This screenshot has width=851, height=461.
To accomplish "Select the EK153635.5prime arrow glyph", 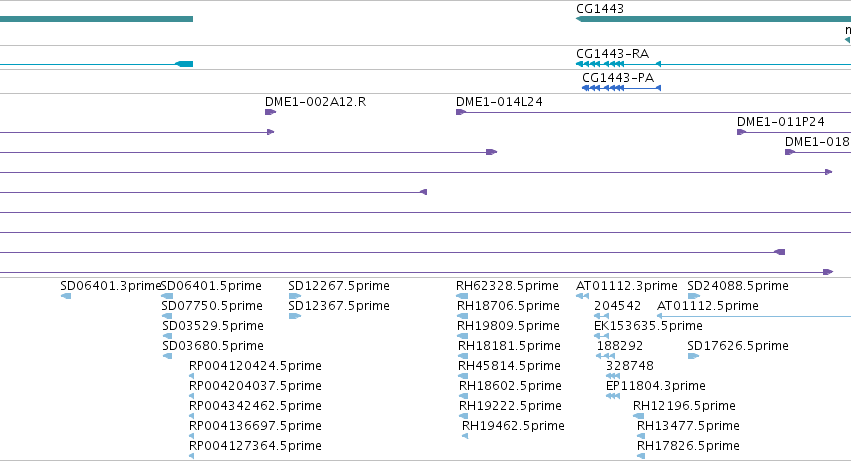I will point(601,336).
